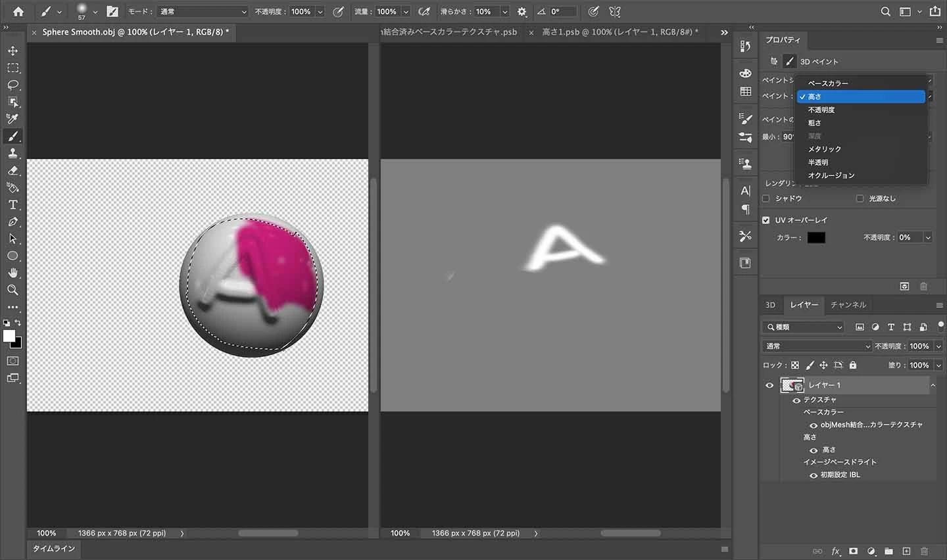Viewport: 947px width, 560px height.
Task: Switch to the チャンネル tab
Action: tap(848, 305)
